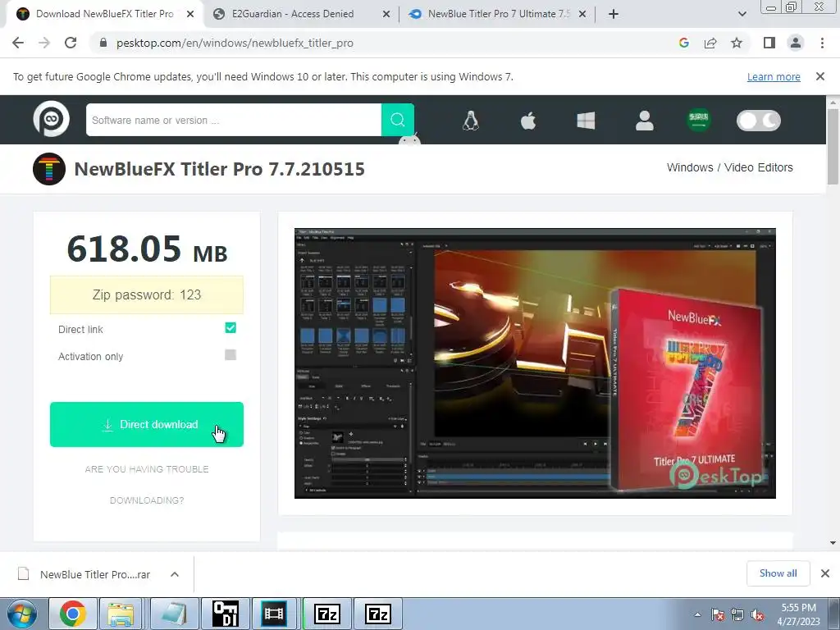Click the page vertical scrollbar thumb

[x=833, y=146]
